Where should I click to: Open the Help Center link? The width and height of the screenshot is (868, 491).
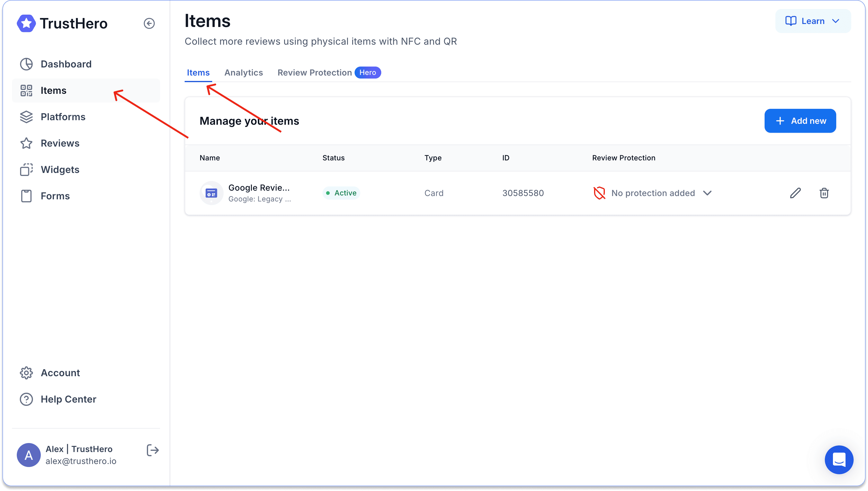coord(68,399)
